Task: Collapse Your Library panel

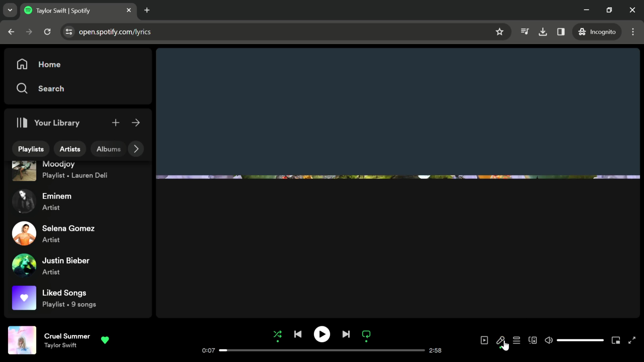Action: tap(48, 123)
